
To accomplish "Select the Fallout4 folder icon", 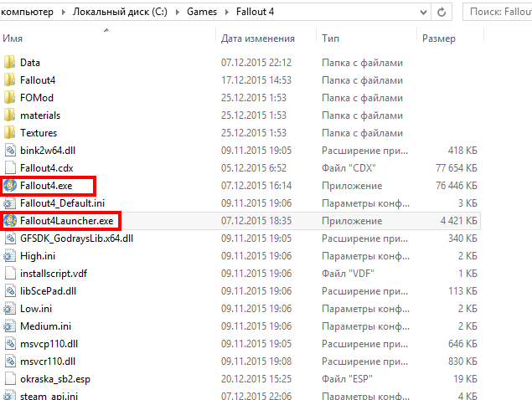I will pyautogui.click(x=10, y=80).
